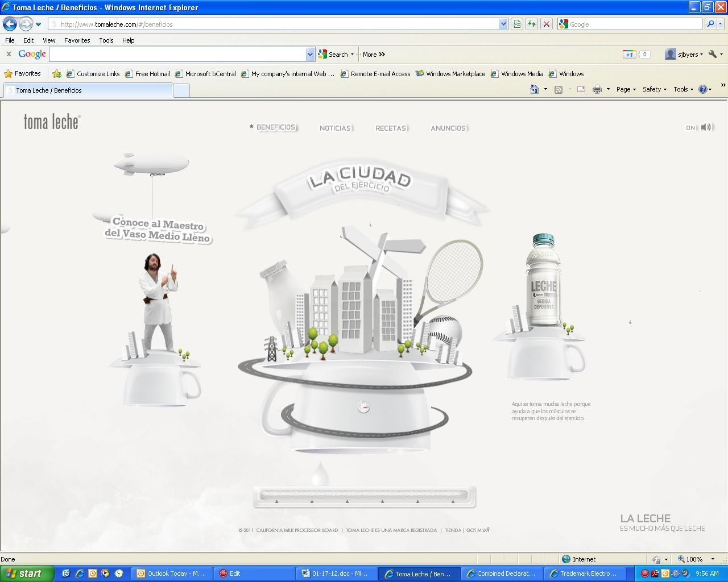
Task: Open the File menu
Action: point(10,40)
